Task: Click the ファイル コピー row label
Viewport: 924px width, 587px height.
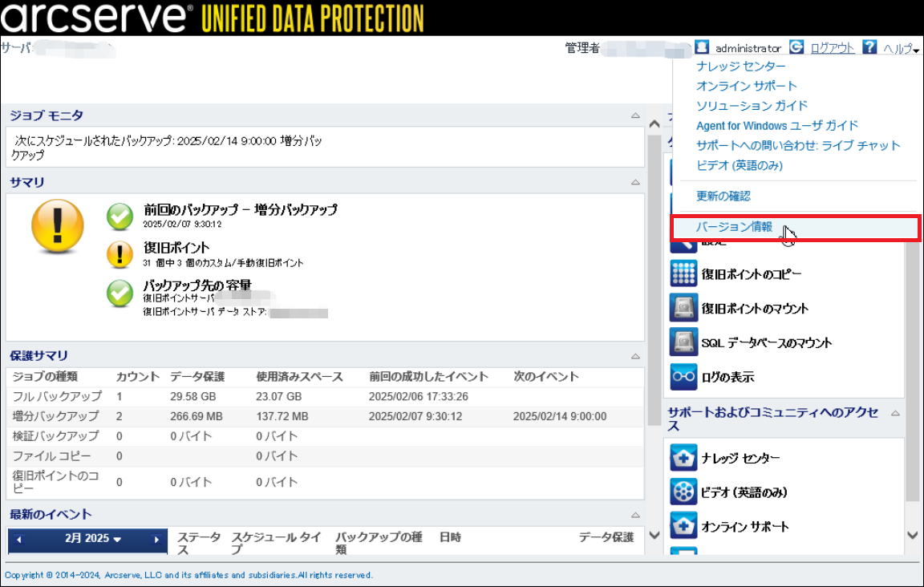Action: click(52, 456)
